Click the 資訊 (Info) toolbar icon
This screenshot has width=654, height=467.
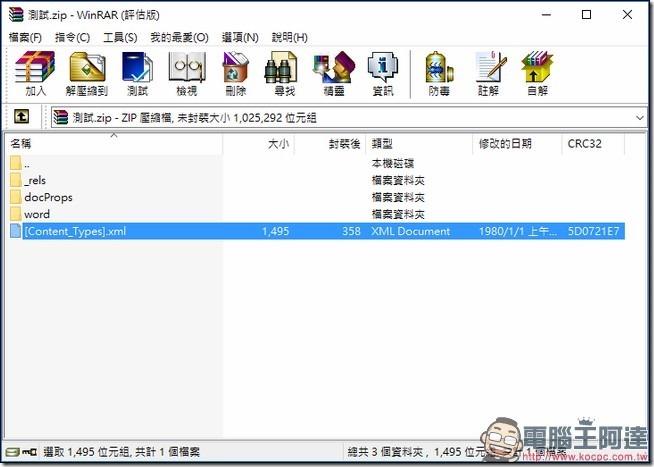[383, 73]
